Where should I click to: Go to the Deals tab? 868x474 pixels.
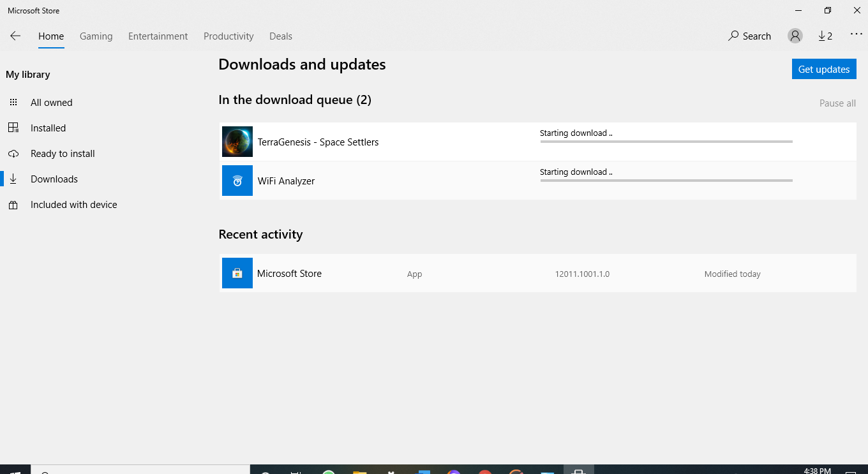[x=281, y=36]
